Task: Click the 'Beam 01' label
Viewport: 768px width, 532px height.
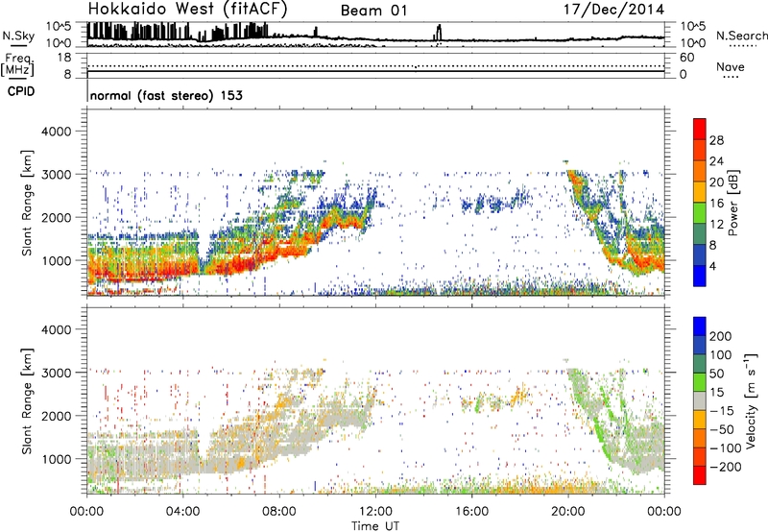Action: [x=373, y=11]
